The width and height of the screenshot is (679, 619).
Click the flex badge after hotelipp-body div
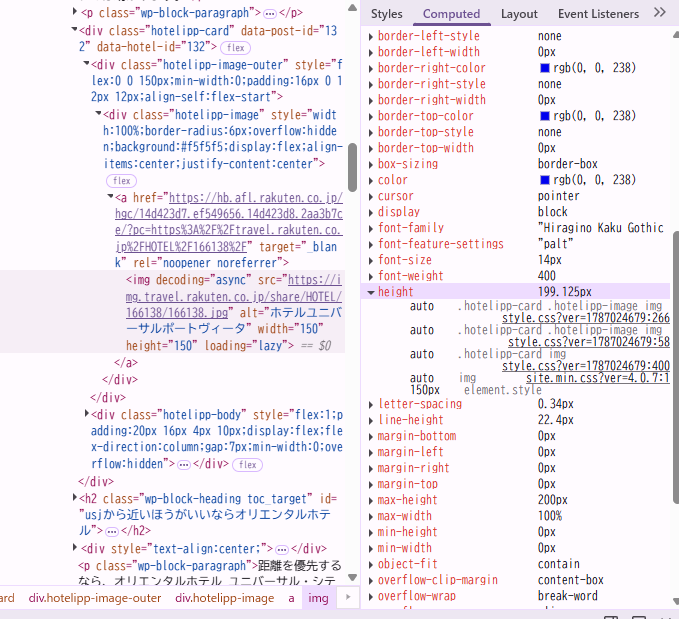pos(248,465)
